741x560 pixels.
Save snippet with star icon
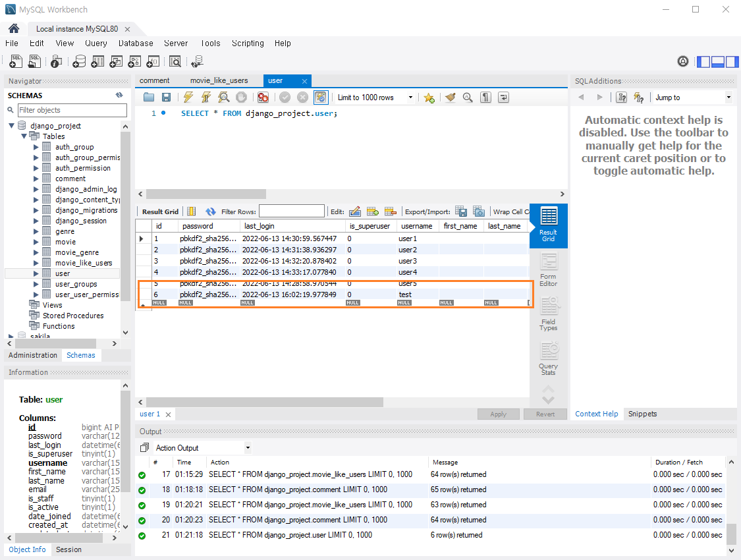429,98
